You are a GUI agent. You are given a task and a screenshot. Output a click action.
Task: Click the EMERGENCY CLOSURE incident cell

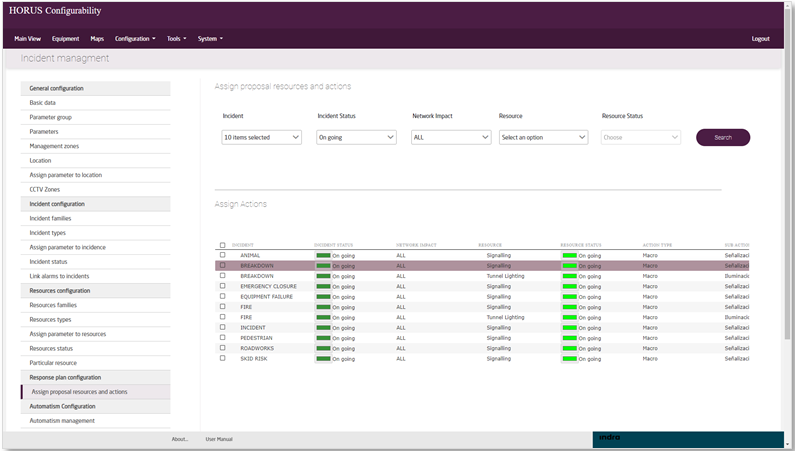click(x=268, y=286)
